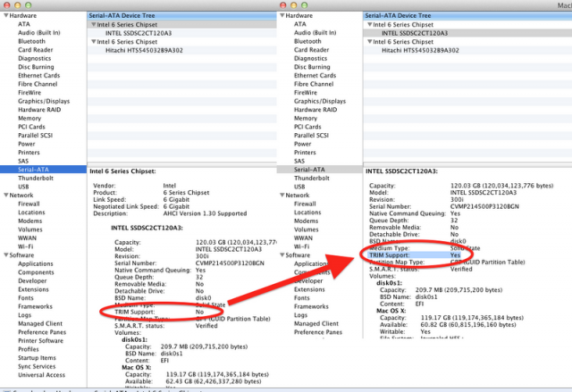Open Preference Panes in right window
This screenshot has width=572, height=392.
[x=318, y=332]
